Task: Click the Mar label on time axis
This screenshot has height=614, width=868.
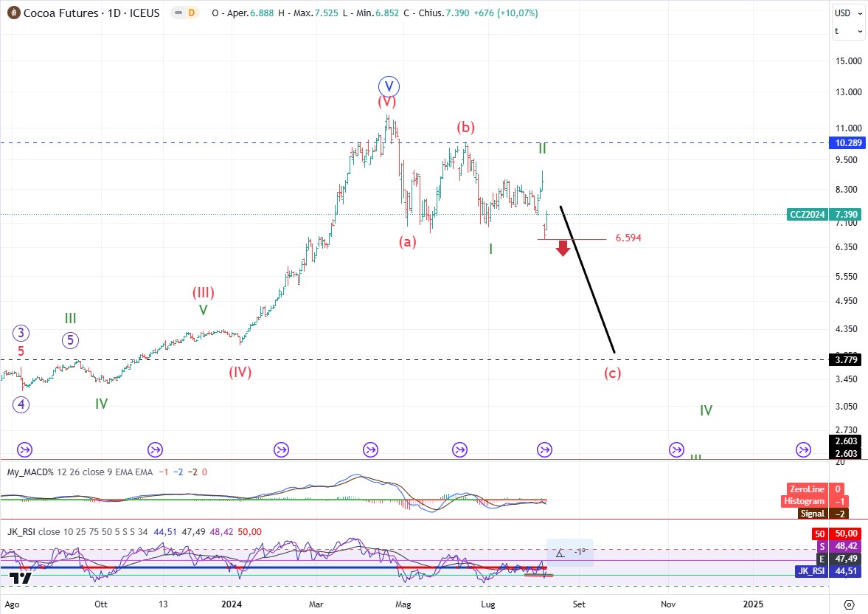Action: point(316,604)
